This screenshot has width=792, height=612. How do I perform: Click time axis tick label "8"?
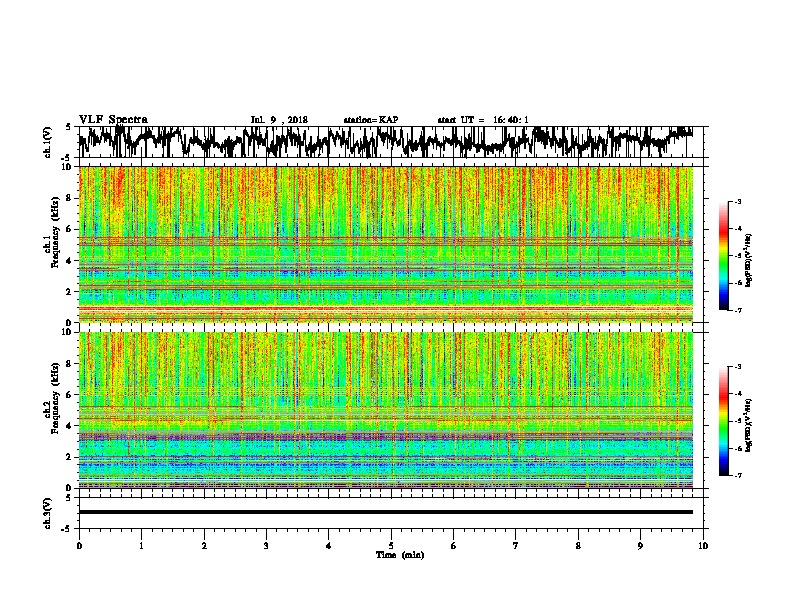coord(578,546)
